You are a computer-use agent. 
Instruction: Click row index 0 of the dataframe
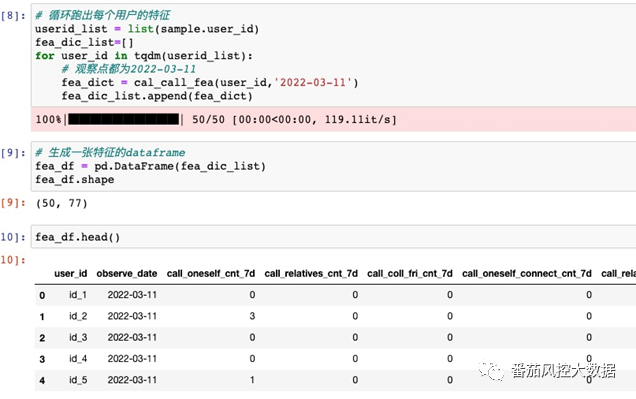pos(42,295)
